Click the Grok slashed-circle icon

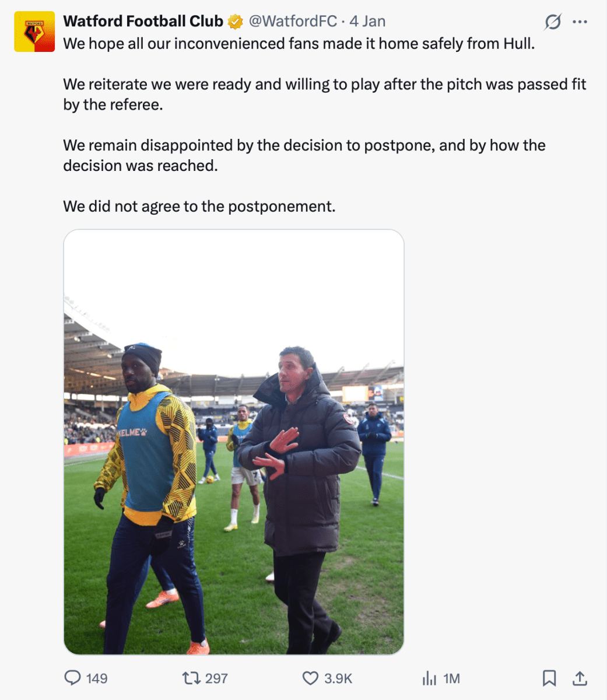[553, 22]
